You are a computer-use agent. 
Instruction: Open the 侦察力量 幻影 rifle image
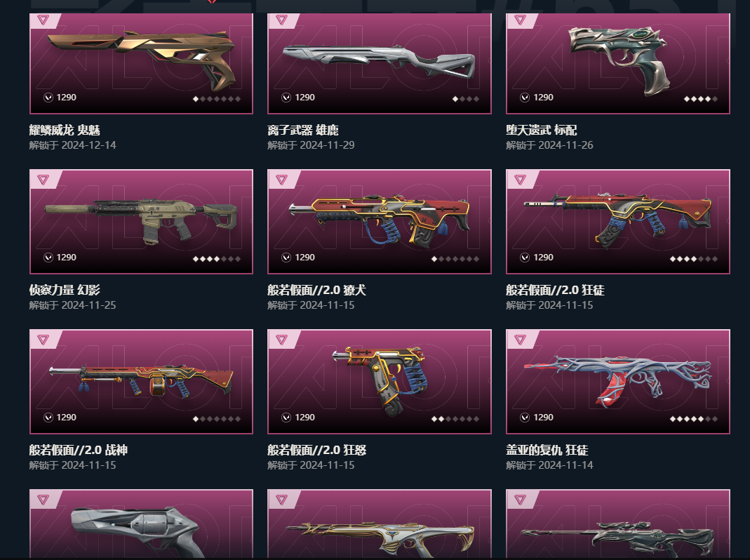141,221
